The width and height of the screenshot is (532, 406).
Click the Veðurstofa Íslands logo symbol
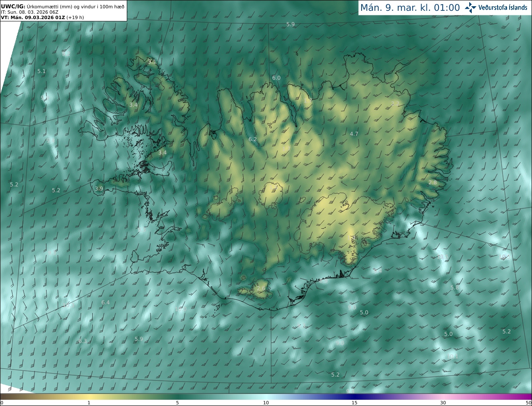coord(470,7)
